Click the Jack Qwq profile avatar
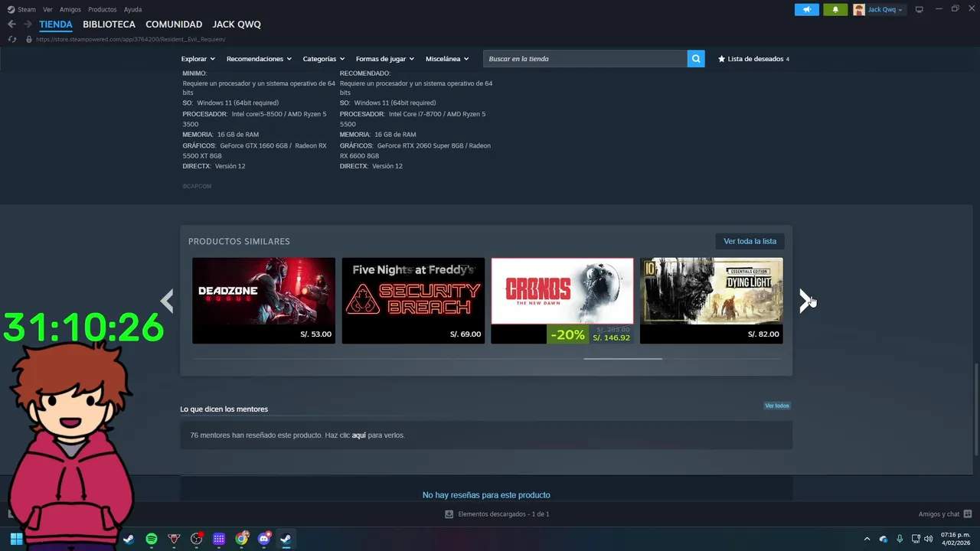The height and width of the screenshot is (551, 980). (x=859, y=10)
